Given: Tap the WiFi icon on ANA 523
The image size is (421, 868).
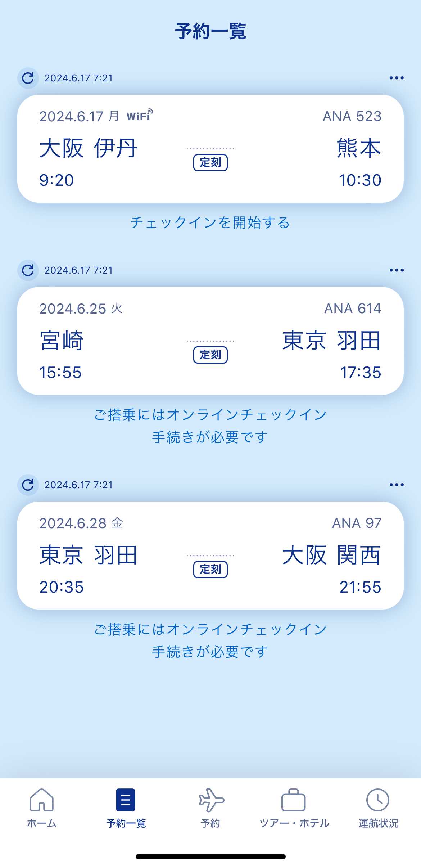Looking at the screenshot, I should (140, 116).
